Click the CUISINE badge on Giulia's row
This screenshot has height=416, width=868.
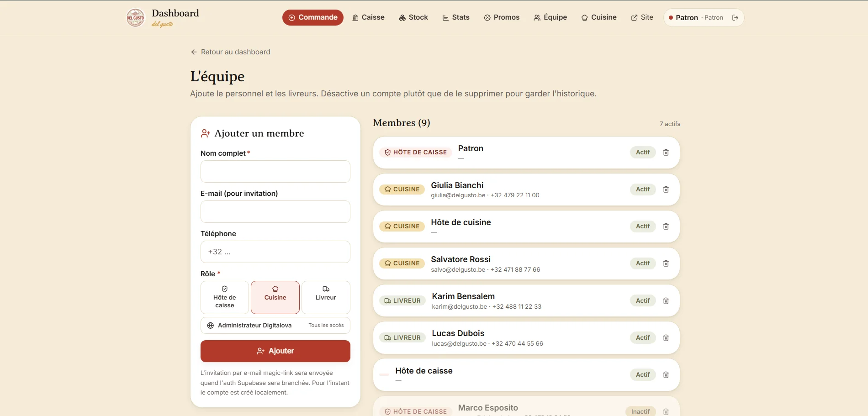point(402,190)
